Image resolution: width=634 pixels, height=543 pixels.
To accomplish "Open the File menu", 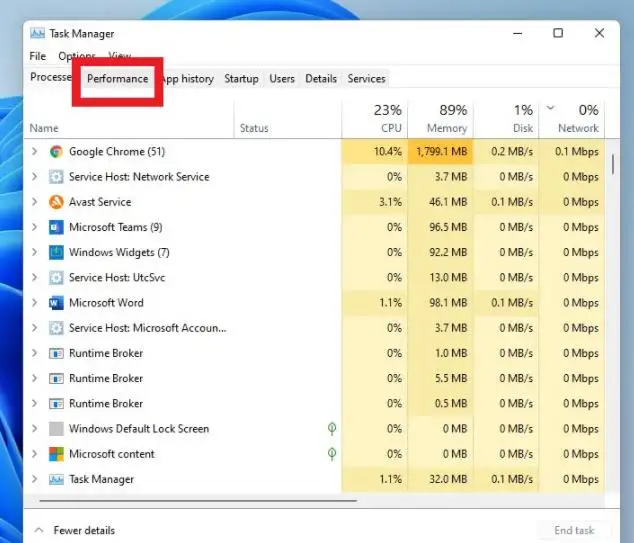I will point(38,56).
